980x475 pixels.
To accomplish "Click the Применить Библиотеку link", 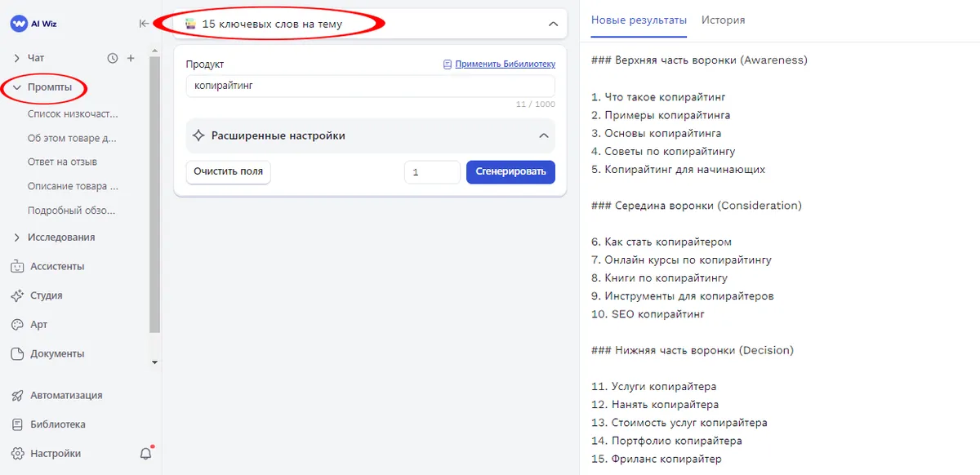I will tap(505, 64).
